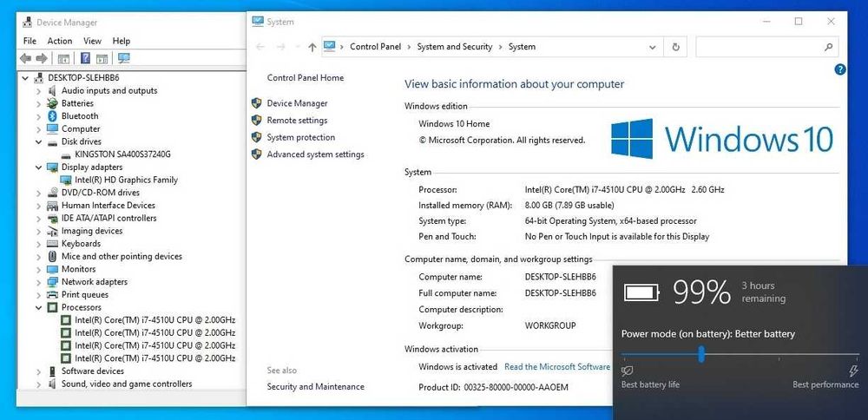This screenshot has height=420, width=868.
Task: Click the shield icon beside Remote settings
Action: click(256, 120)
